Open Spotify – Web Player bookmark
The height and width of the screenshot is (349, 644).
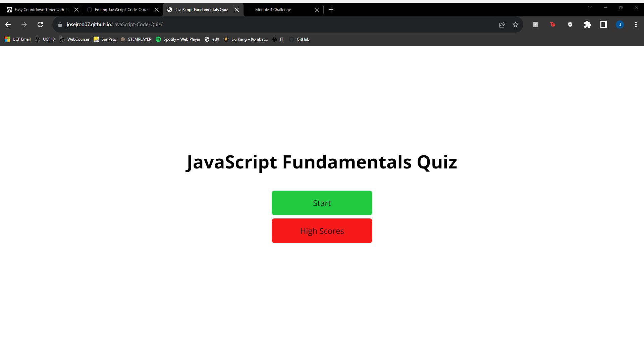point(178,39)
